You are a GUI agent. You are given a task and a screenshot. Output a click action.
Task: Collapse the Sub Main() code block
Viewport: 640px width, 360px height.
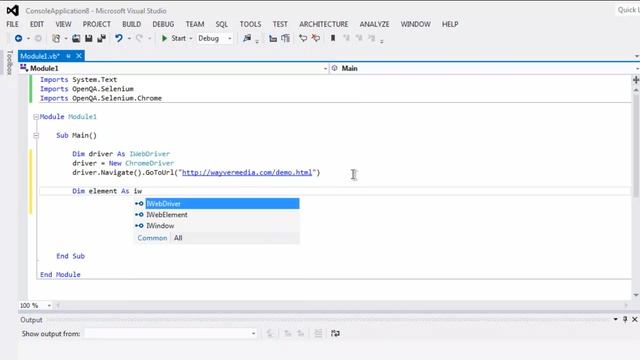36,136
